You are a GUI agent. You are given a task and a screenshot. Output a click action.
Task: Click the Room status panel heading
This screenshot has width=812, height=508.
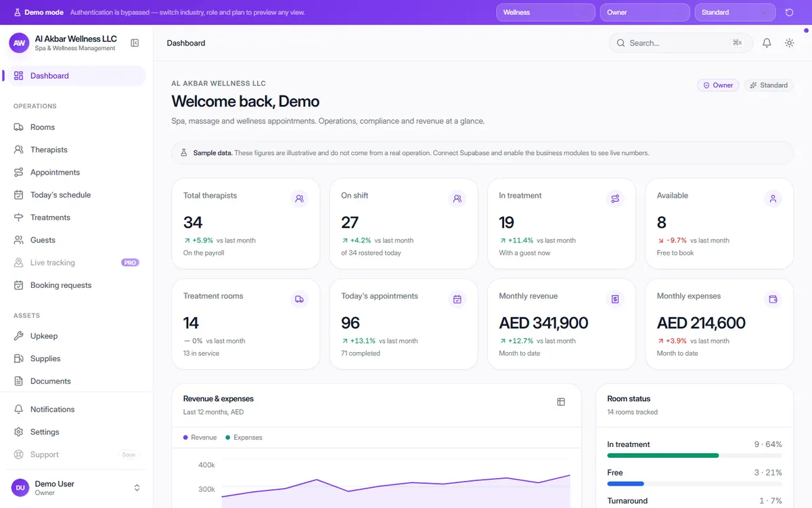click(x=629, y=399)
